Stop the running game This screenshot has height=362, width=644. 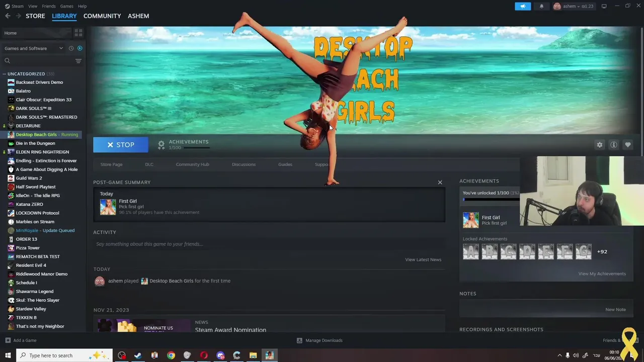point(121,145)
